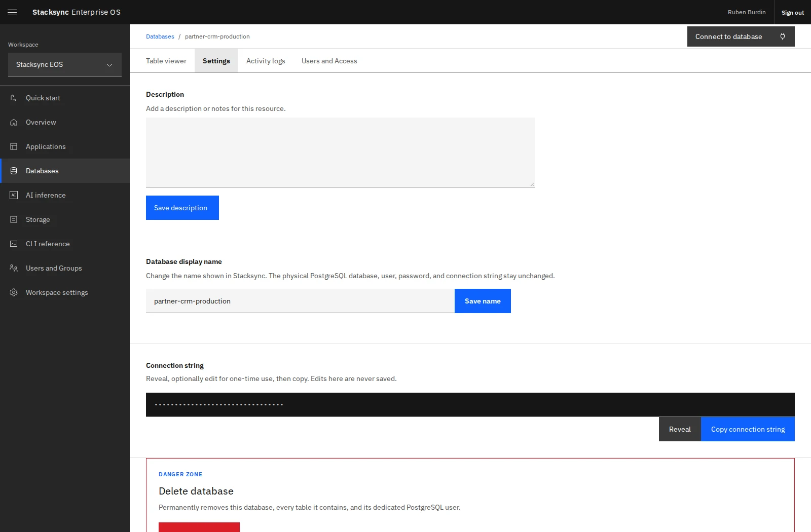This screenshot has width=811, height=532.
Task: Open Storage in the sidebar
Action: pos(65,219)
